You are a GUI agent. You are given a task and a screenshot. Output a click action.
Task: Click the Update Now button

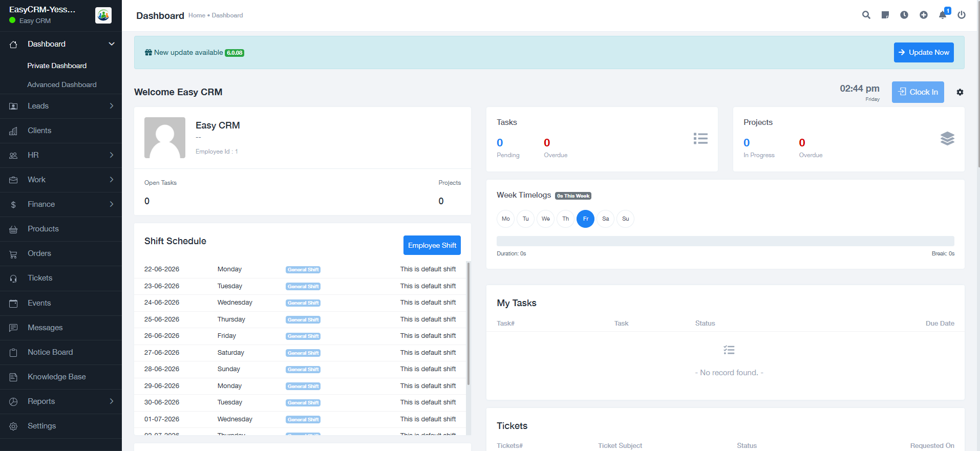tap(924, 52)
